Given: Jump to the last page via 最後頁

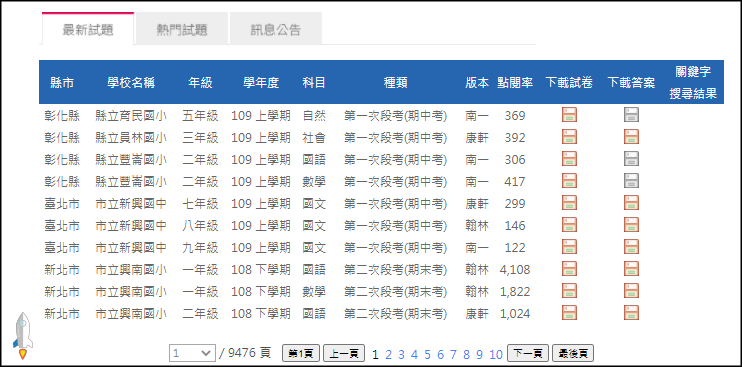Looking at the screenshot, I should (573, 353).
